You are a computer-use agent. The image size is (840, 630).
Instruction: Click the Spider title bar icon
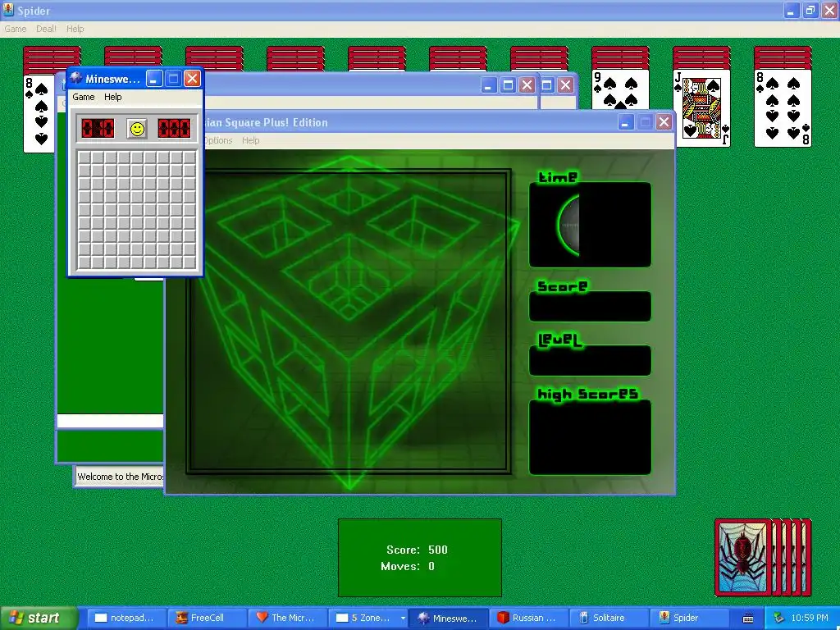[x=8, y=10]
